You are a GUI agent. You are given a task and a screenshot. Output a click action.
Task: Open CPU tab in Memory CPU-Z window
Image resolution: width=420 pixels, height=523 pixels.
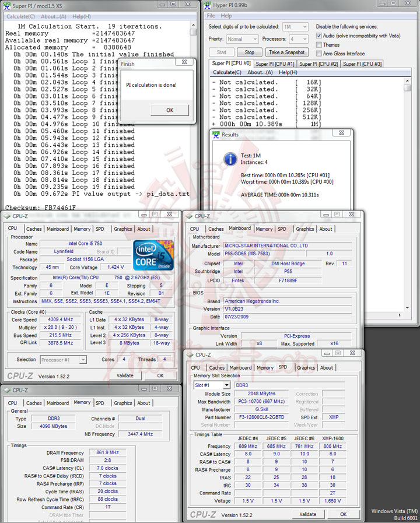[x=13, y=403]
